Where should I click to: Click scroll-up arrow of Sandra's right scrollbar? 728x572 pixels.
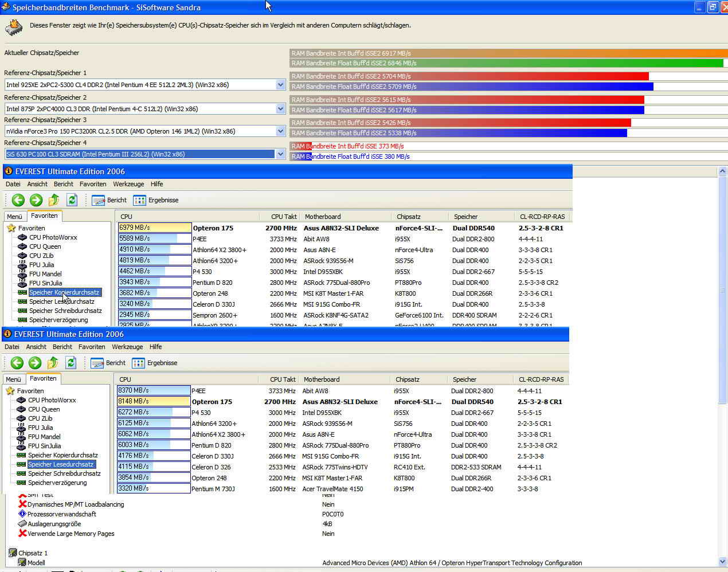[723, 171]
